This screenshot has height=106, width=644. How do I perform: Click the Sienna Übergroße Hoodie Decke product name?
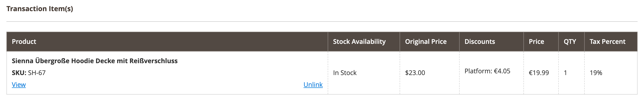94,61
